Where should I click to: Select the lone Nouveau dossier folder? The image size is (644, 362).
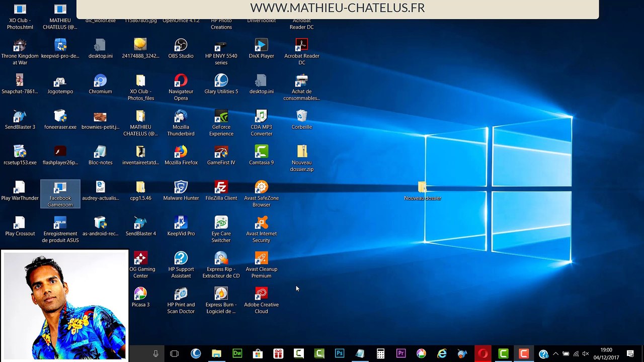(422, 191)
